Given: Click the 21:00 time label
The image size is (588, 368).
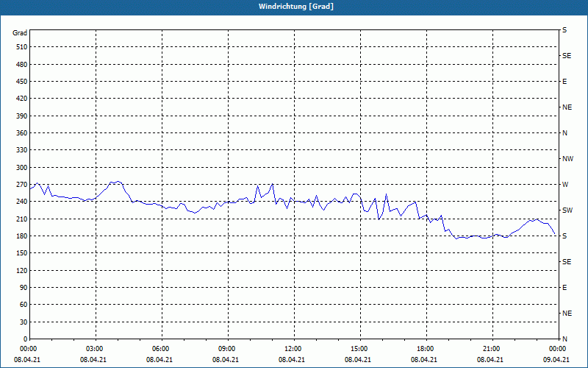Looking at the screenshot, I should pyautogui.click(x=491, y=349).
